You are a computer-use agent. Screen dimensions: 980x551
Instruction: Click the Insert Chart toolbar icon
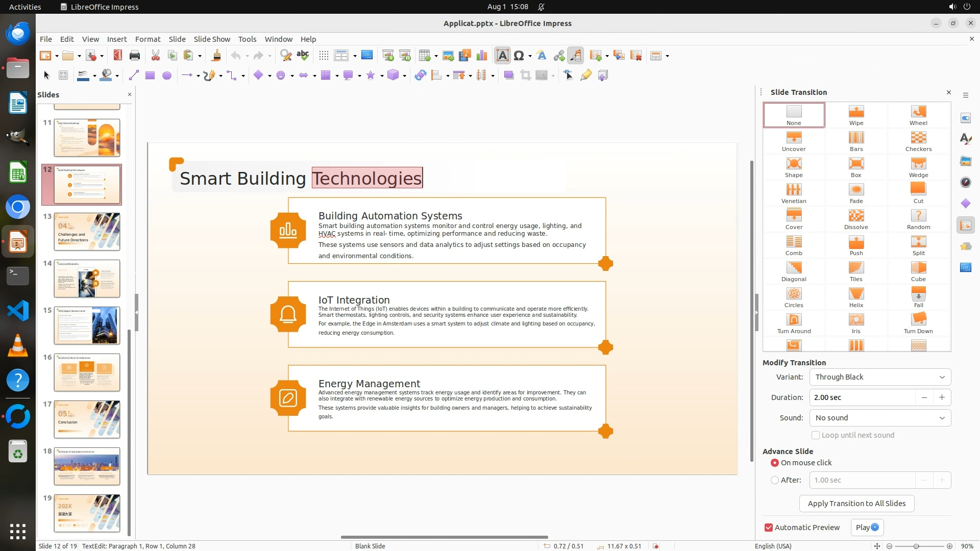coord(481,56)
